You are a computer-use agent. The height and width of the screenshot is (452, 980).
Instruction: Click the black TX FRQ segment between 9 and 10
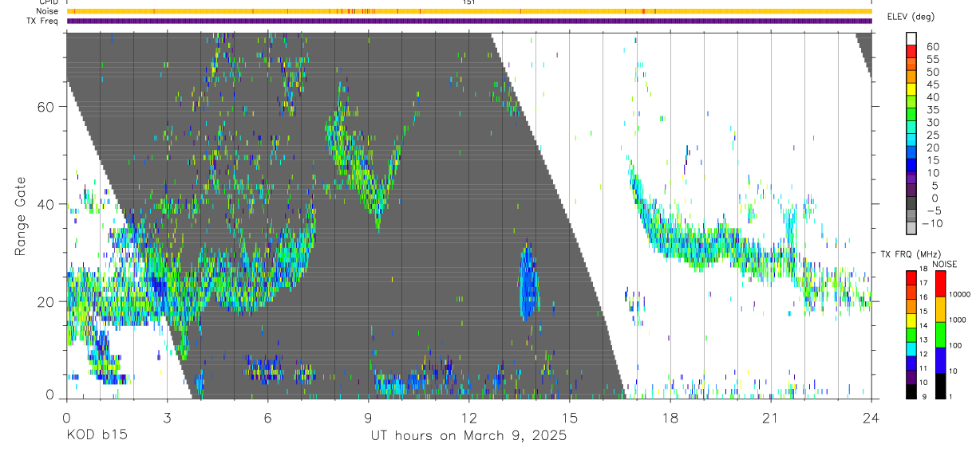[x=911, y=390]
